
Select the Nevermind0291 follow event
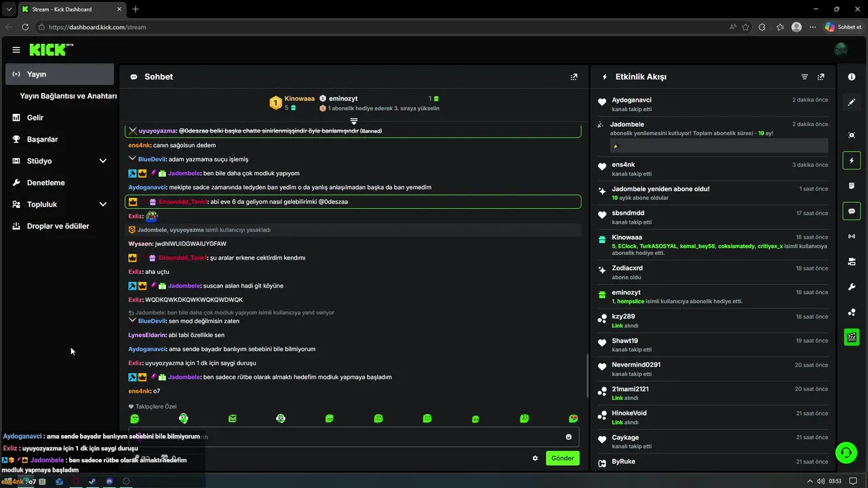pyautogui.click(x=712, y=369)
